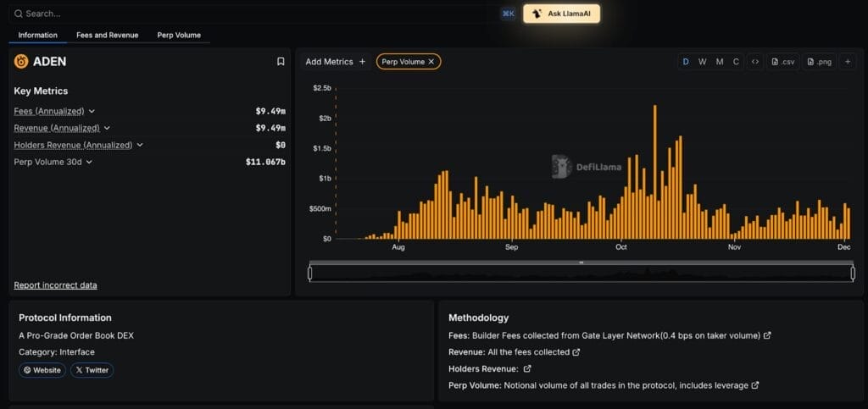Click the ADEN logo icon
Image resolution: width=868 pixels, height=409 pixels.
click(21, 61)
